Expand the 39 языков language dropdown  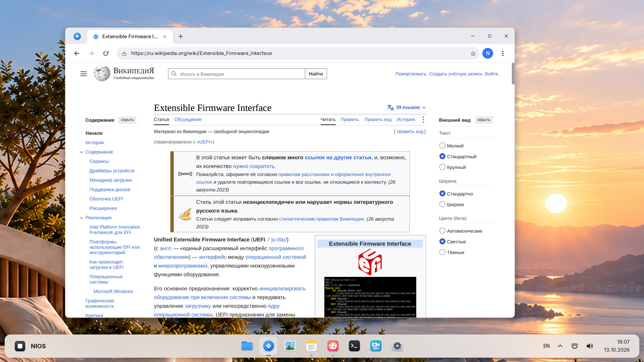[x=407, y=107]
